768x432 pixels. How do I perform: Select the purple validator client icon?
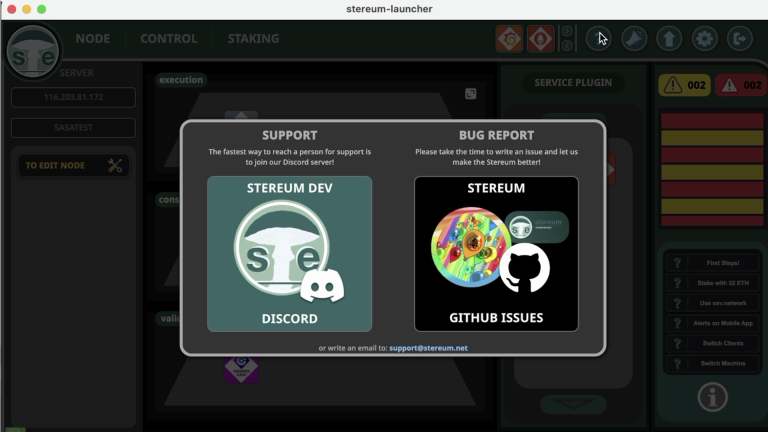pos(241,369)
